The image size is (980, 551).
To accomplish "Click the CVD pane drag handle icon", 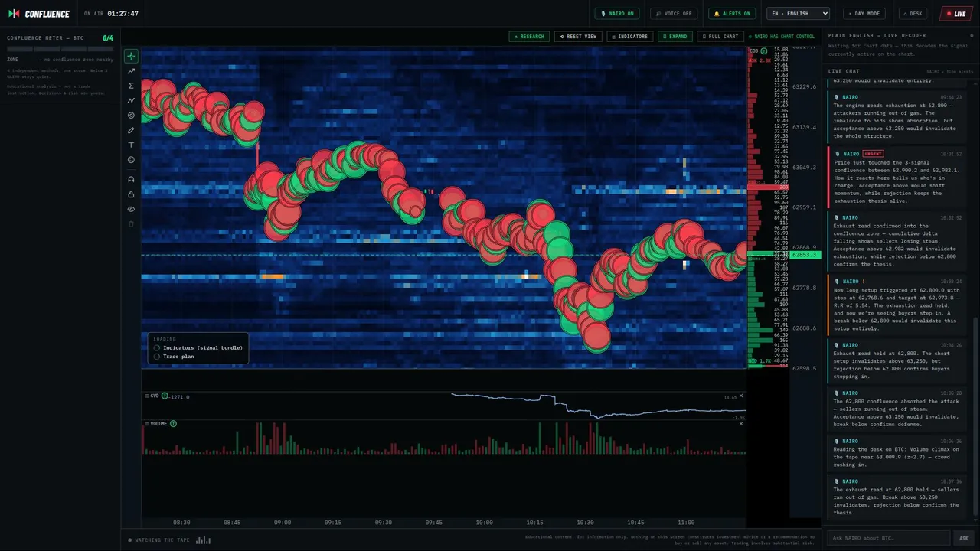I will (147, 396).
